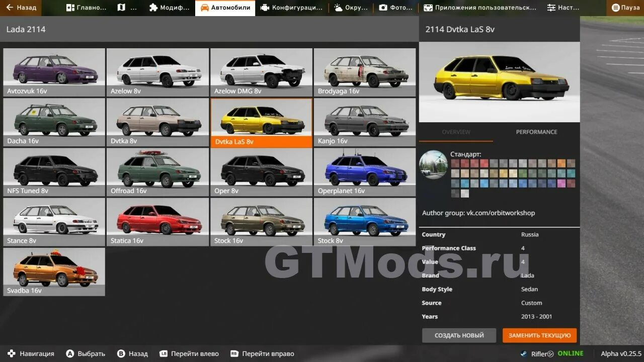Click the Years value 2013 - 2001

(x=536, y=316)
